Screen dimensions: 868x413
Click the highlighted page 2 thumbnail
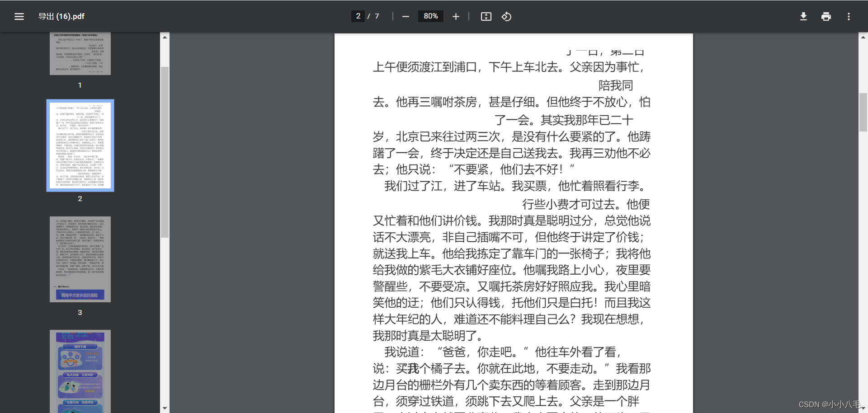coord(80,145)
